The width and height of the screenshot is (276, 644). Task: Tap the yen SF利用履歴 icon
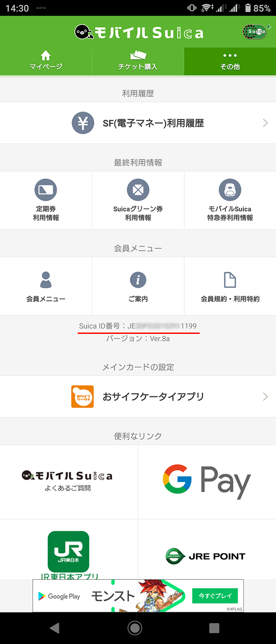[83, 123]
